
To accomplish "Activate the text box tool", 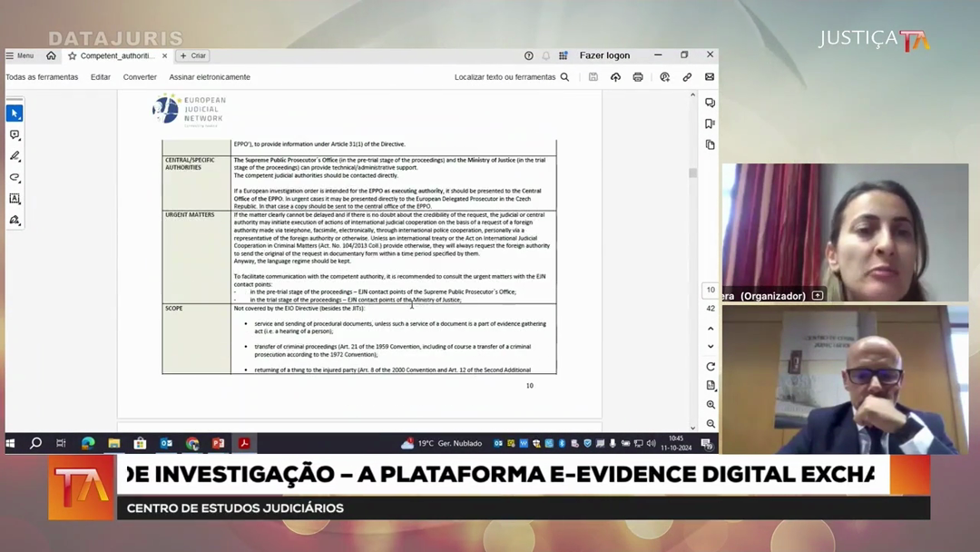I will pyautogui.click(x=15, y=199).
